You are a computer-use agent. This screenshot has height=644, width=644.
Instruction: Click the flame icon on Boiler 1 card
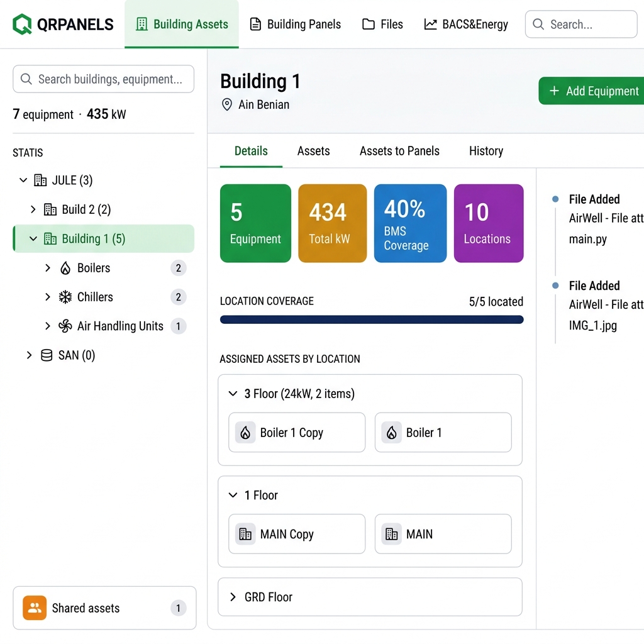coord(392,433)
